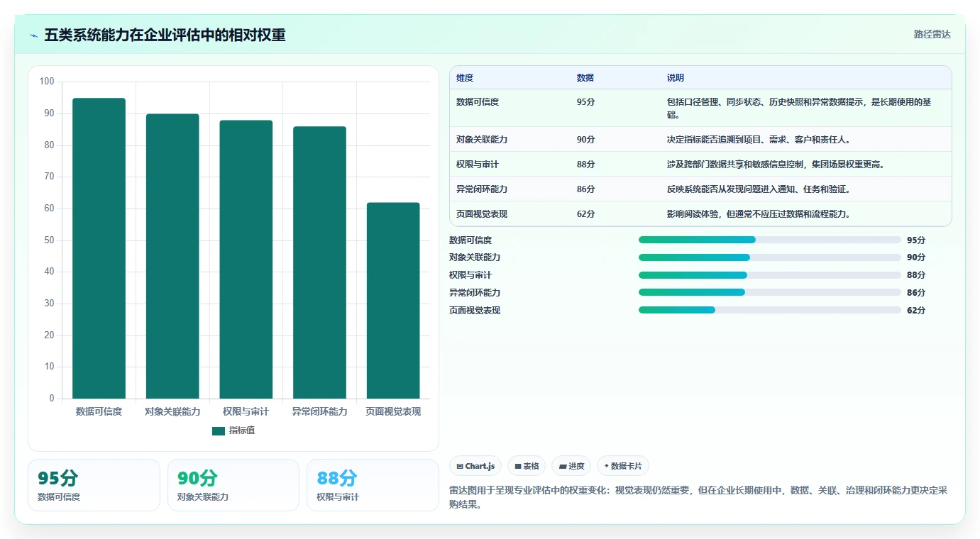The height and width of the screenshot is (539, 980).
Task: Click the 数据卡片 tag chip
Action: click(x=623, y=466)
